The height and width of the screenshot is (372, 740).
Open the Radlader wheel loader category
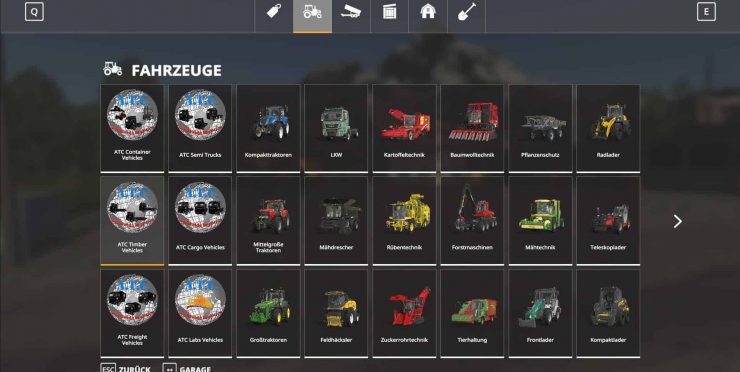click(608, 128)
